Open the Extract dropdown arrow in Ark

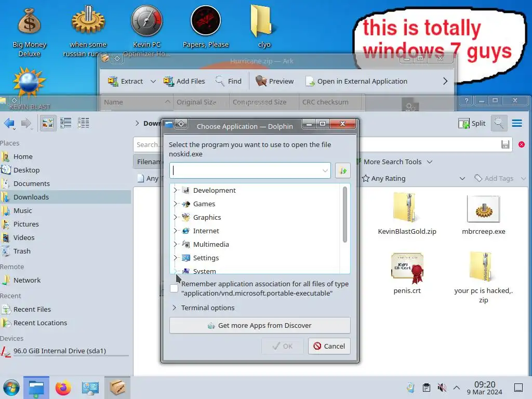(x=153, y=82)
